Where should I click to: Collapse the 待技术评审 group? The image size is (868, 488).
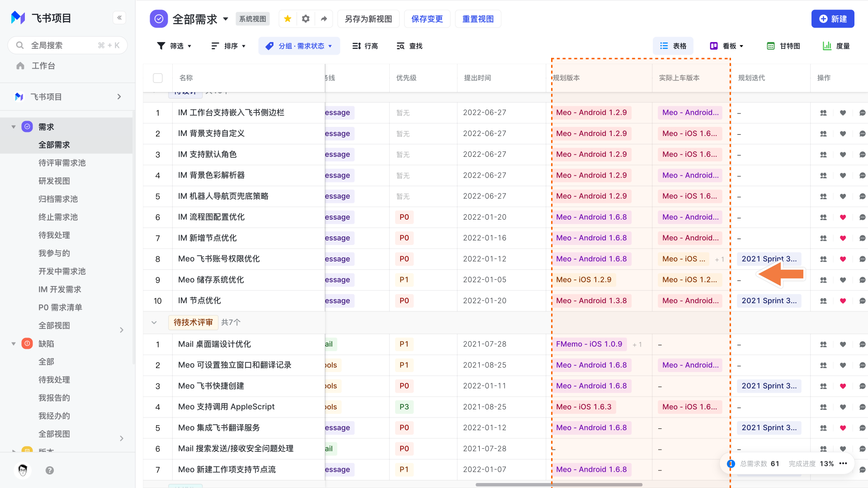click(154, 323)
